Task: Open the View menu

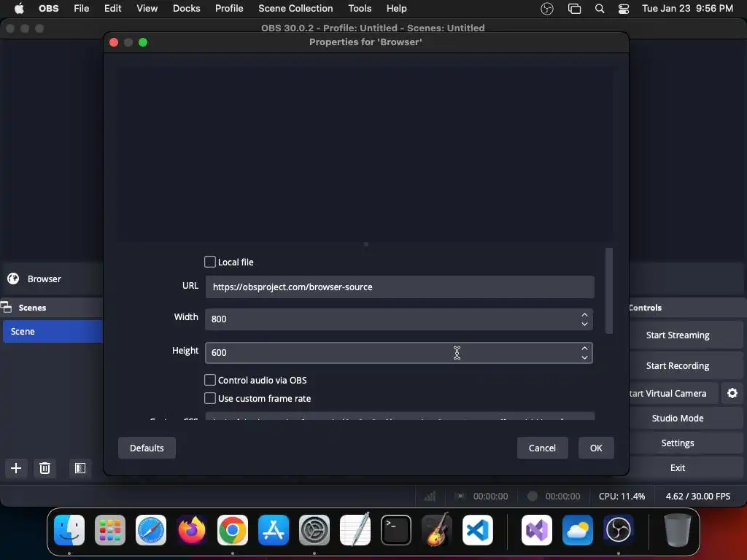Action: [x=147, y=9]
